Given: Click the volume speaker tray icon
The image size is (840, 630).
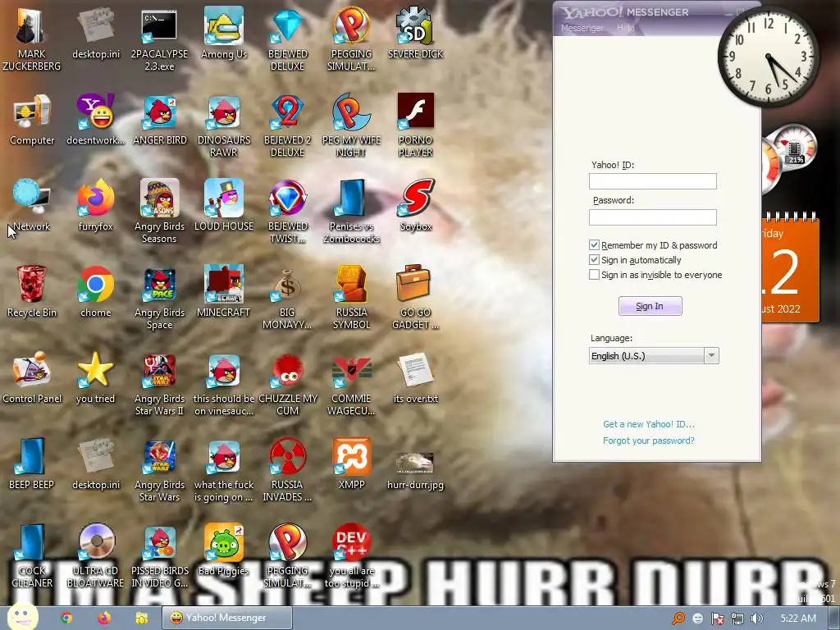Looking at the screenshot, I should (756, 619).
